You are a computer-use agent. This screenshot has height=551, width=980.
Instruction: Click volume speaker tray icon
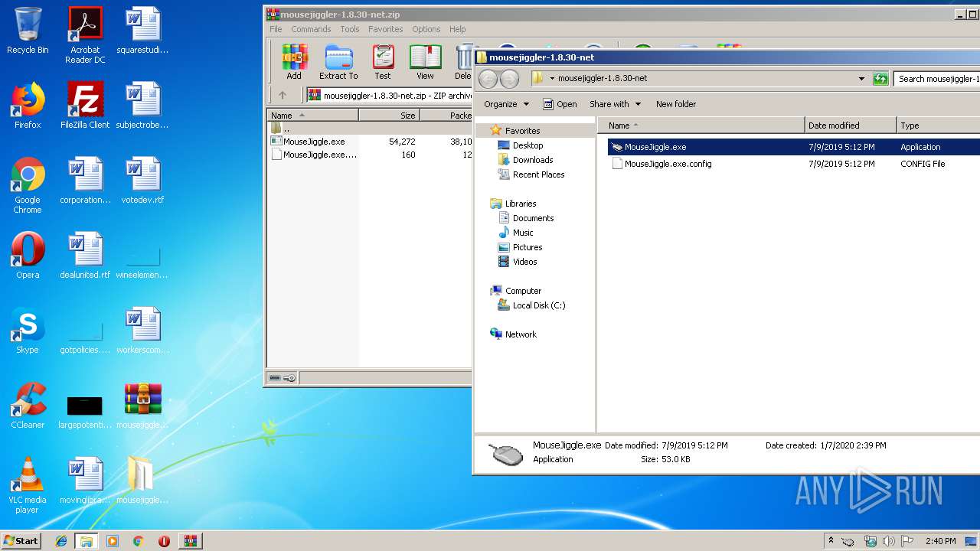click(889, 541)
